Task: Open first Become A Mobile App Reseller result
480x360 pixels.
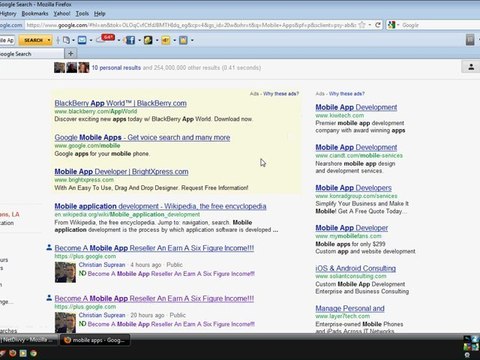Action: [x=154, y=248]
